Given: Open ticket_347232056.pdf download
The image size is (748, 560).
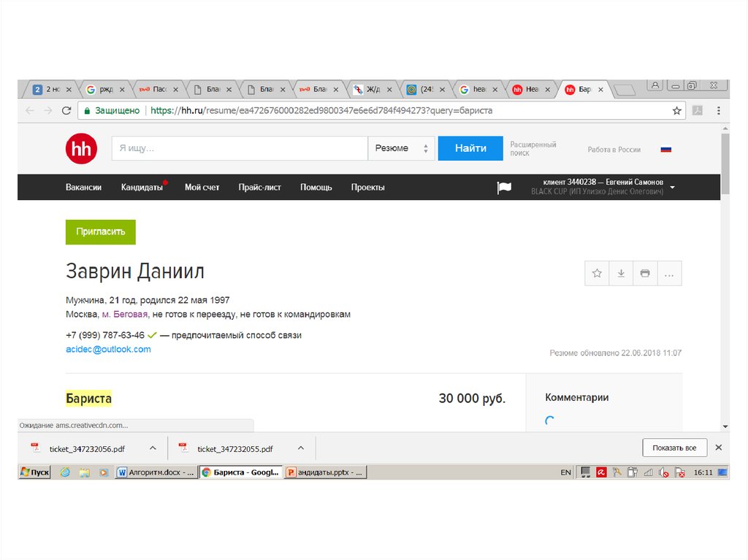Looking at the screenshot, I should [x=87, y=449].
